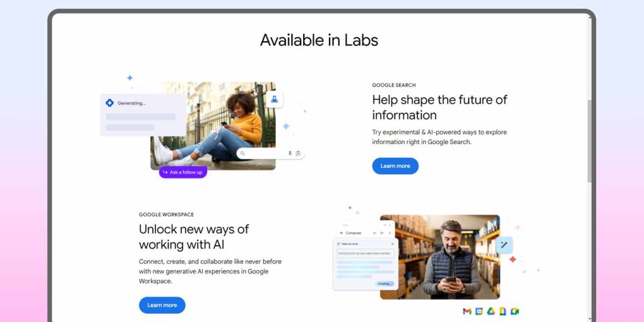Screen dimensions: 644x322
Task: Click the Labs flask icon
Action: pos(274,99)
